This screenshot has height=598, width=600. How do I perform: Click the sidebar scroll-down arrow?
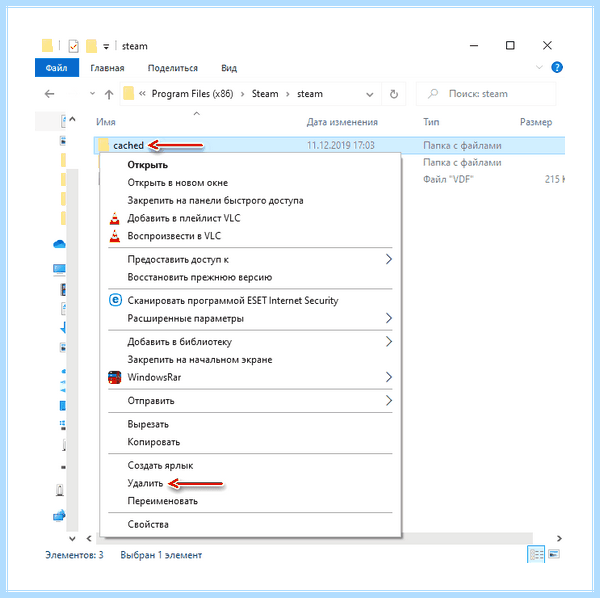pos(72,539)
